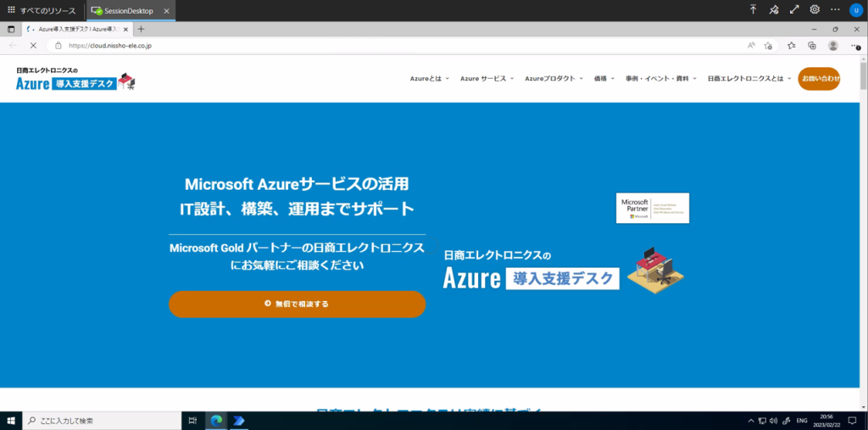Click the link/pen tray icon

coord(786,421)
